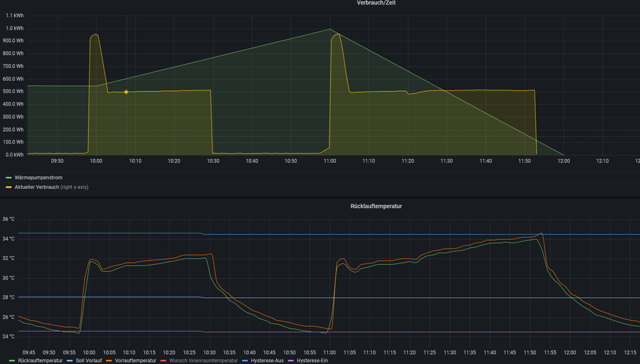The image size is (640, 364).
Task: Click the highlighted yellow data point marker
Action: [126, 92]
